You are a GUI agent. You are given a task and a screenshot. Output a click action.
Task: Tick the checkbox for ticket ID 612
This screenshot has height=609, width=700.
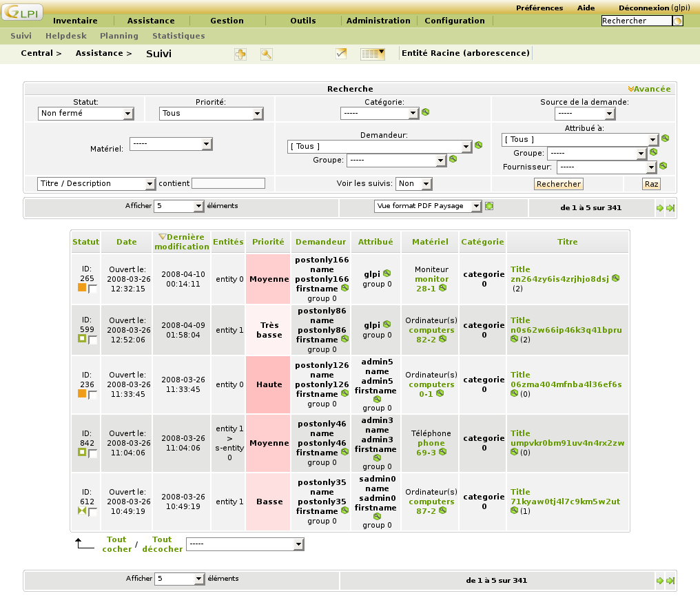tap(92, 512)
